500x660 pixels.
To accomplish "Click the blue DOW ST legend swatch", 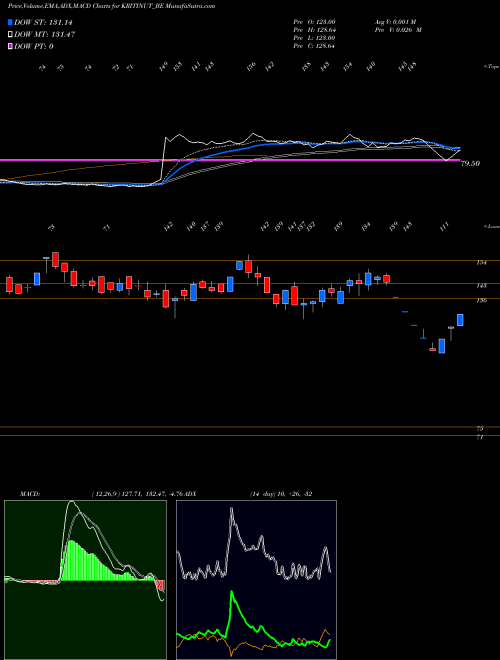I will pyautogui.click(x=11, y=23).
